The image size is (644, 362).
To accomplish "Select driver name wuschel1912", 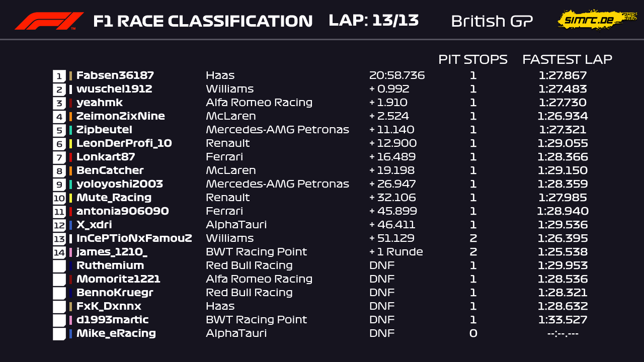I will [114, 89].
